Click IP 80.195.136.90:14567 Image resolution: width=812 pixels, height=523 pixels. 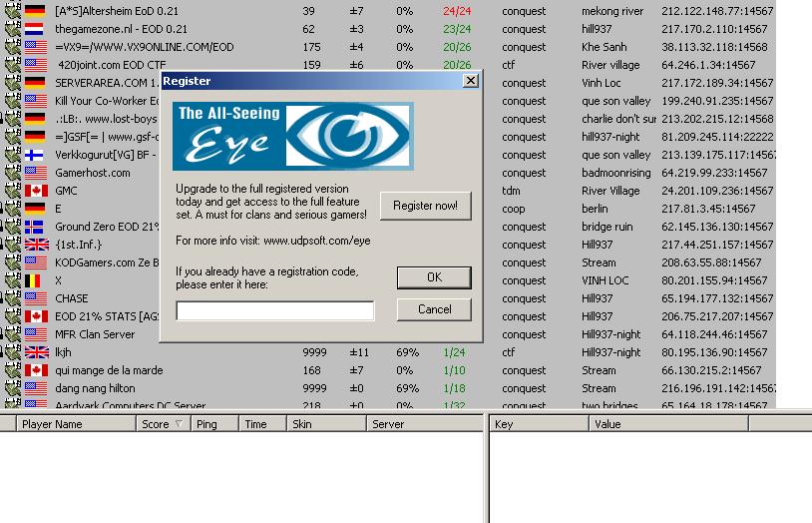point(714,352)
